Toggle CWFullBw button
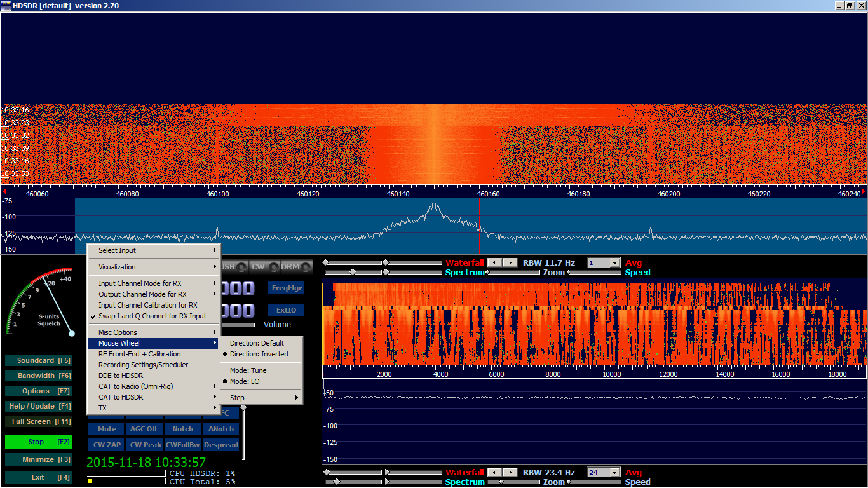 [x=183, y=445]
